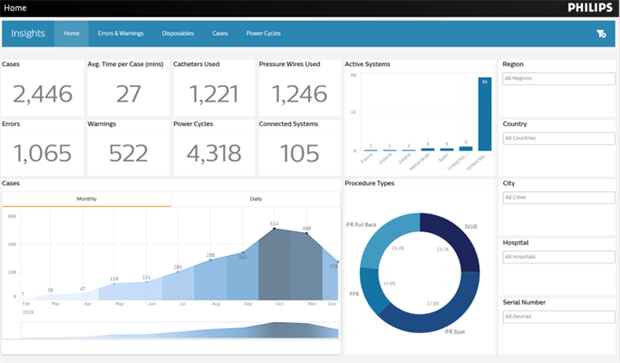Click the August data point 288

[210, 260]
